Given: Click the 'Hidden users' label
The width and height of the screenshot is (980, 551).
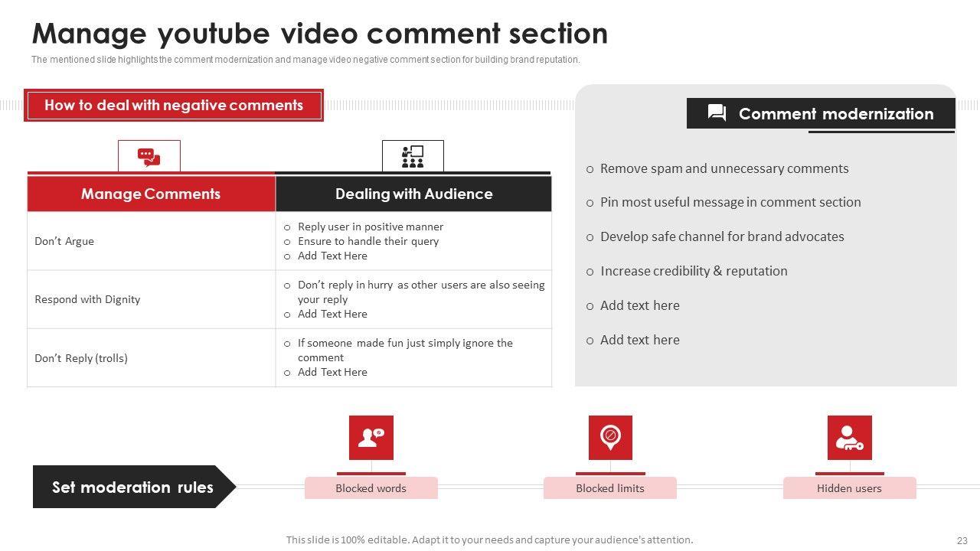Looking at the screenshot, I should [849, 488].
